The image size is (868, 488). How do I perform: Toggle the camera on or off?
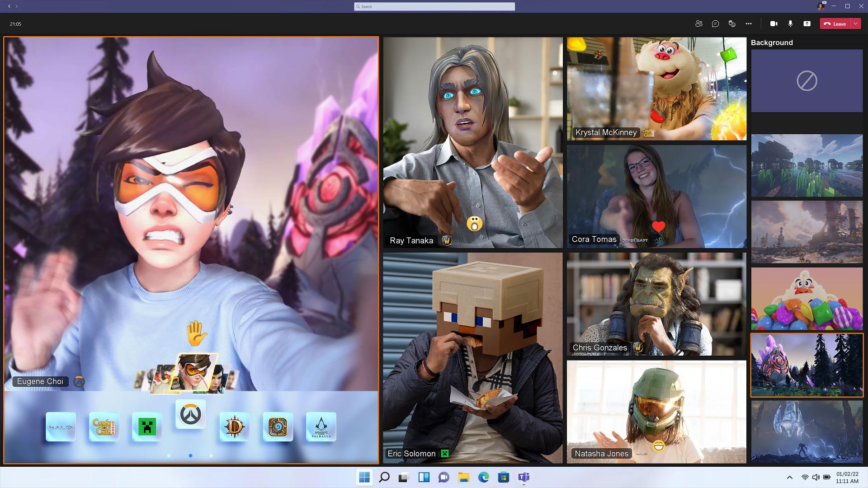click(x=774, y=24)
